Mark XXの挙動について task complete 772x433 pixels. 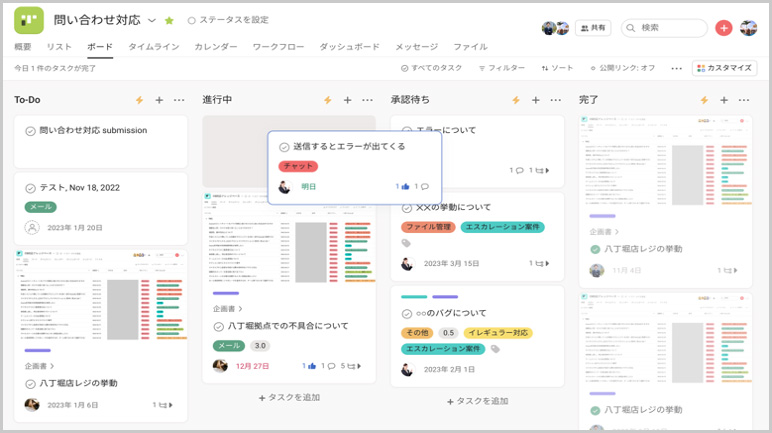click(x=407, y=208)
